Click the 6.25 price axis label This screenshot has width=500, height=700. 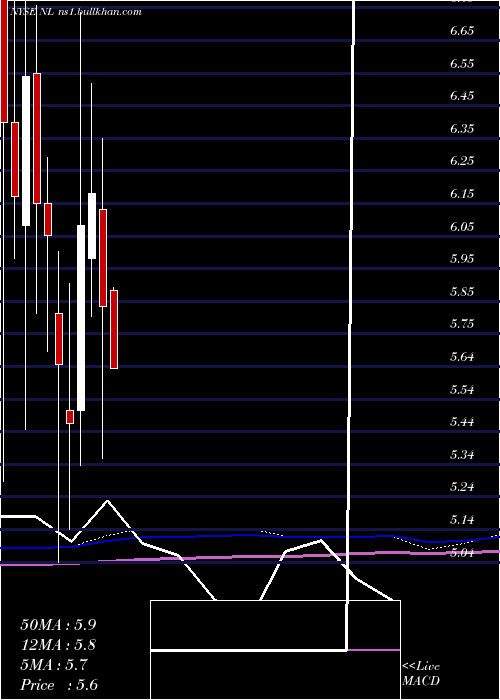pos(462,161)
